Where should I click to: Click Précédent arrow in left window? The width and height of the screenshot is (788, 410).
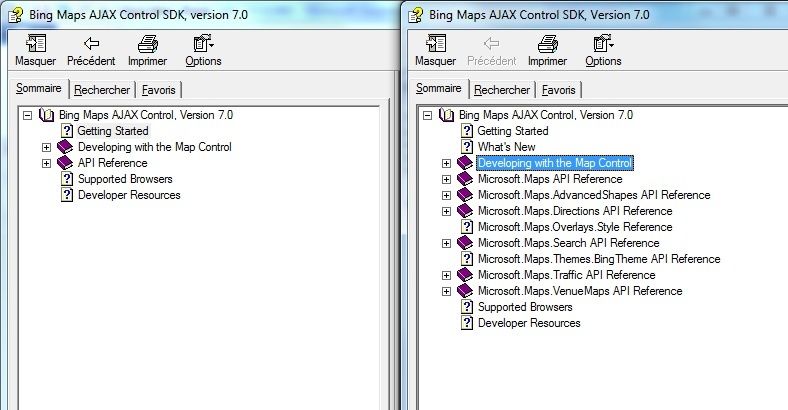[91, 44]
